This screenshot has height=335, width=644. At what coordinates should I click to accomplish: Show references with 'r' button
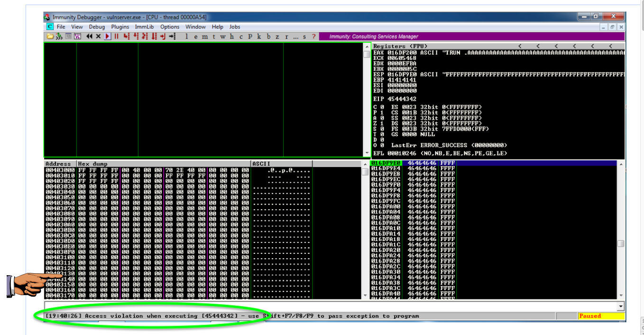pos(286,37)
